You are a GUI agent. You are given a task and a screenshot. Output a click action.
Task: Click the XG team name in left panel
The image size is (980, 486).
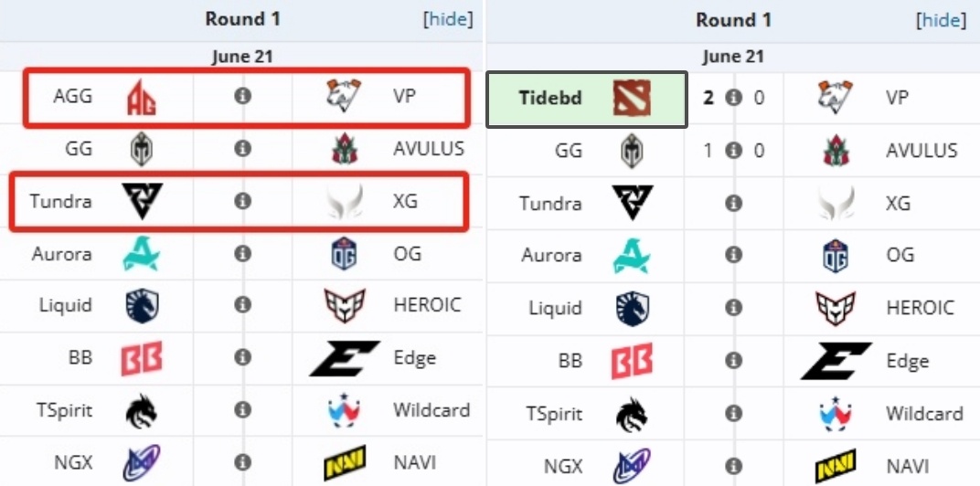[x=406, y=201]
